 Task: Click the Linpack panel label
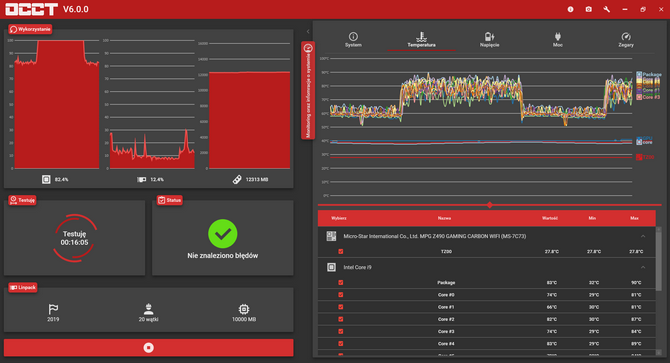(23, 287)
